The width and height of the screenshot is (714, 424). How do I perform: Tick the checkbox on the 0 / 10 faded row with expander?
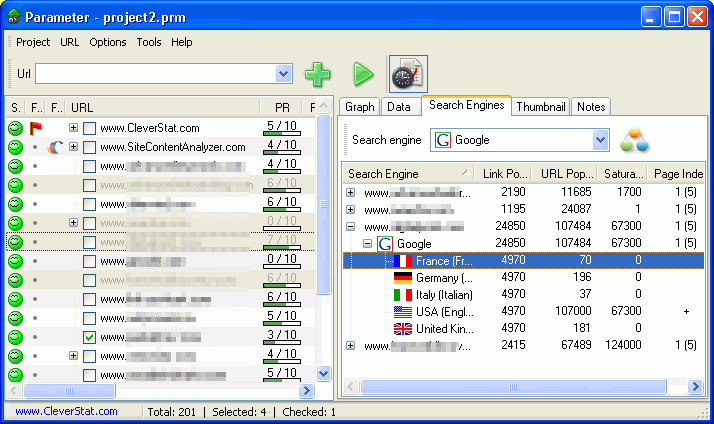coord(89,223)
